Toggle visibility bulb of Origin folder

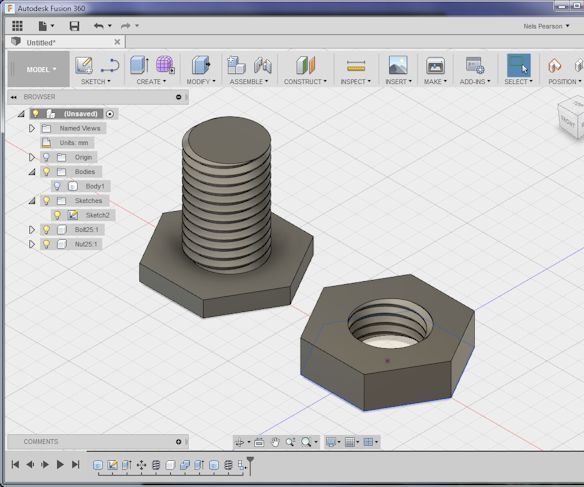pyautogui.click(x=46, y=157)
